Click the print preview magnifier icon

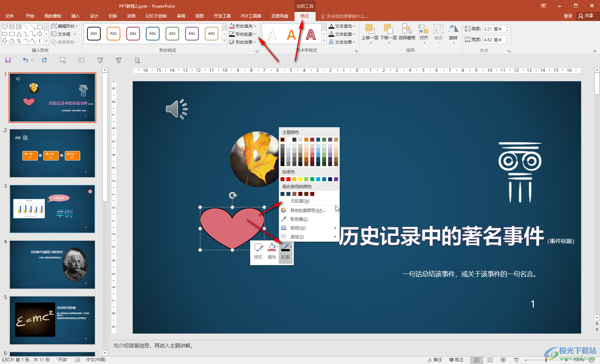[x=137, y=60]
